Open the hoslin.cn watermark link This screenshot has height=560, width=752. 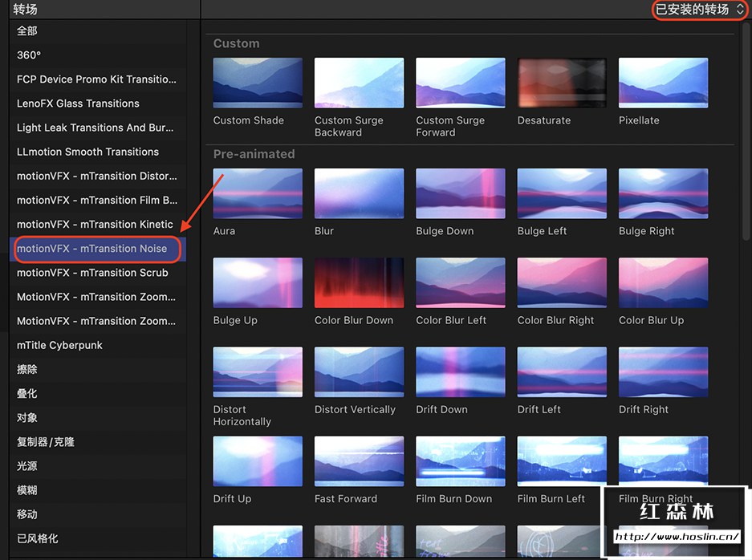677,537
